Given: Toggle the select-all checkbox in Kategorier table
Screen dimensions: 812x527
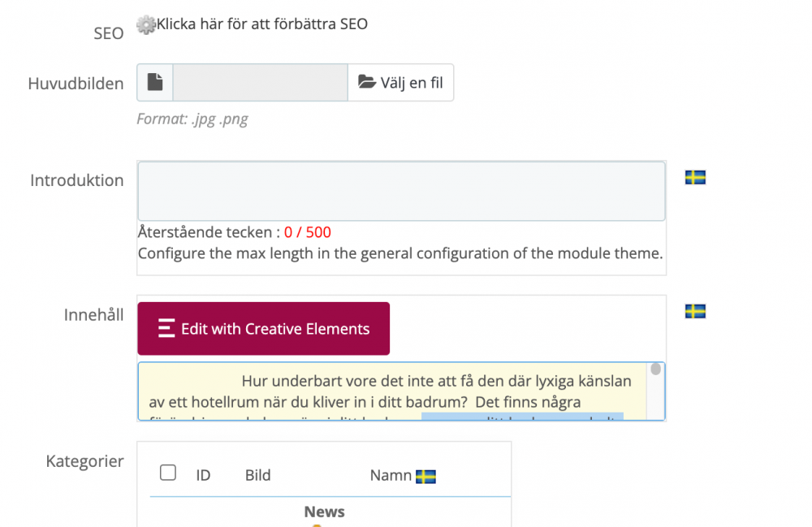Looking at the screenshot, I should click(x=167, y=471).
